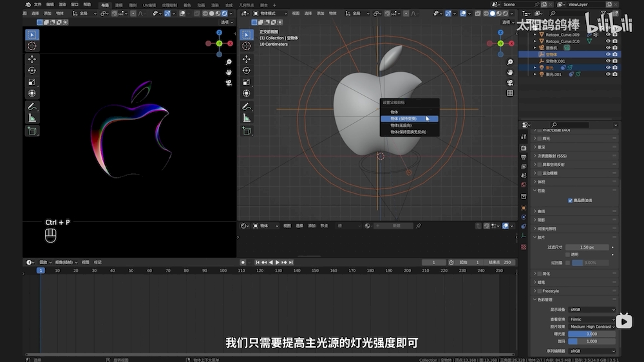The image size is (644, 362).
Task: Enable 运动模糊 checkbox
Action: pyautogui.click(x=540, y=173)
